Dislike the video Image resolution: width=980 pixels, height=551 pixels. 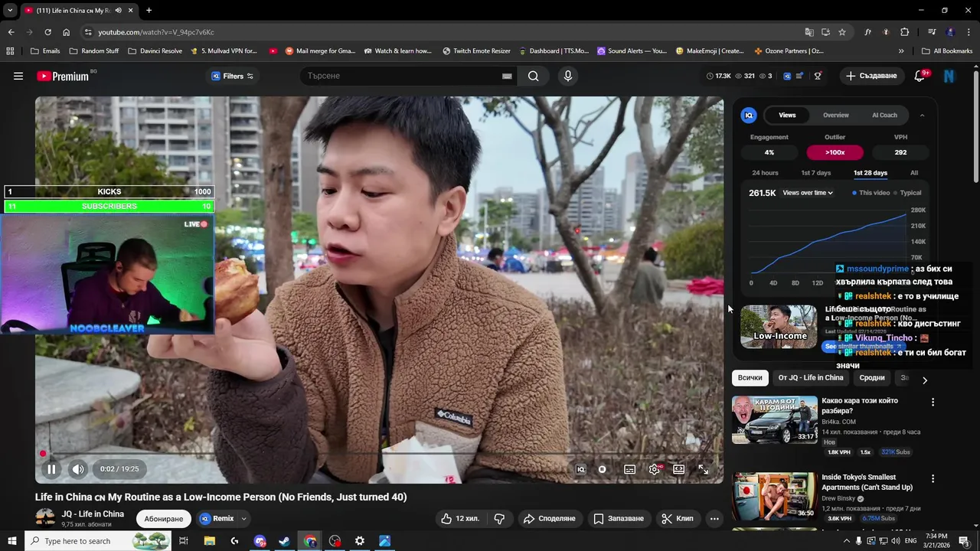499,518
